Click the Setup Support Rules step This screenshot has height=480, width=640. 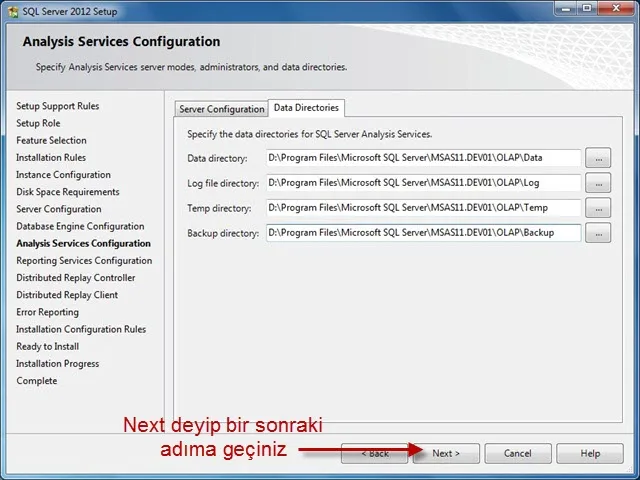pos(58,106)
